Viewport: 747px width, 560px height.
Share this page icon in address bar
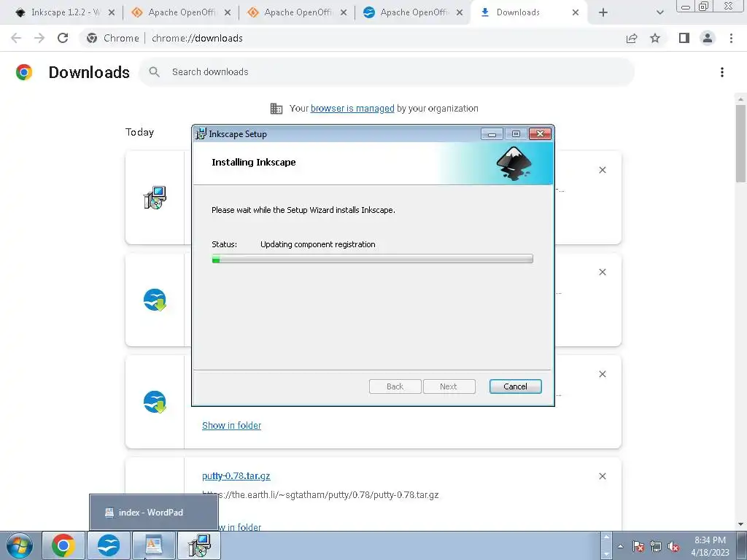(x=632, y=38)
